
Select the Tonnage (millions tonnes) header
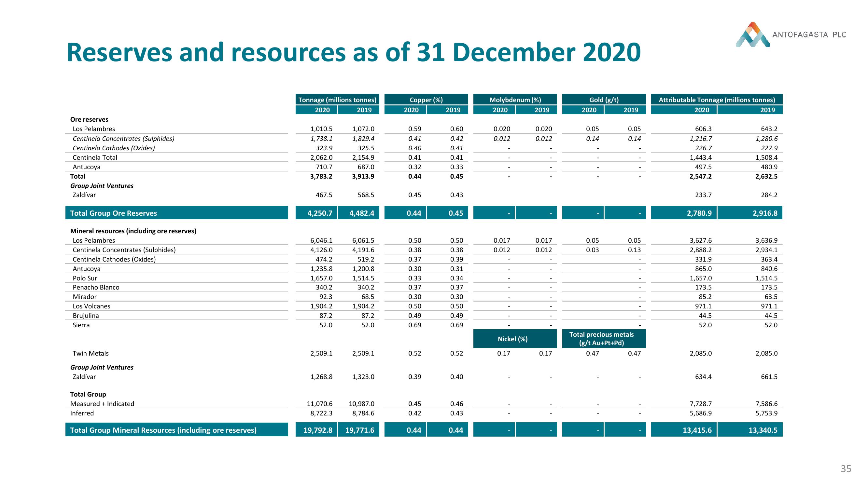[337, 100]
